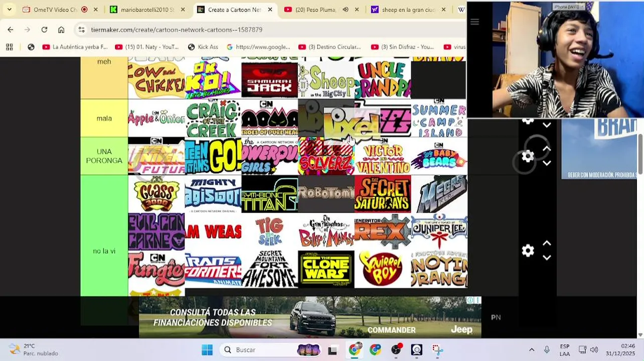Move no la vi tier up with arrow
Viewport: 644px width, 361px height.
(547, 243)
